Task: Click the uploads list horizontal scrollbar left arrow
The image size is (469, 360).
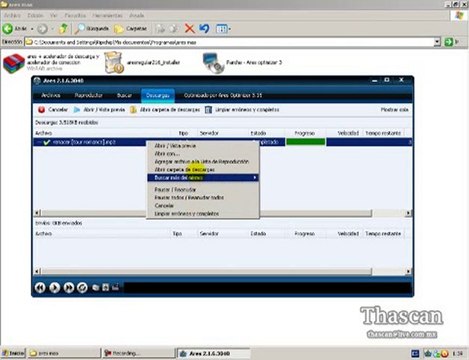Action: point(37,271)
